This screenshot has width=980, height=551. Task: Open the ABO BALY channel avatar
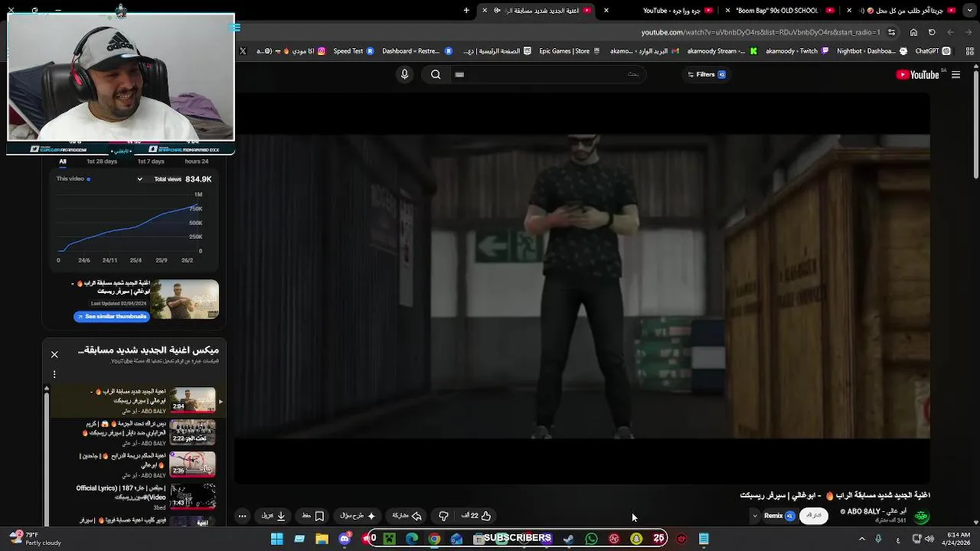tap(921, 517)
